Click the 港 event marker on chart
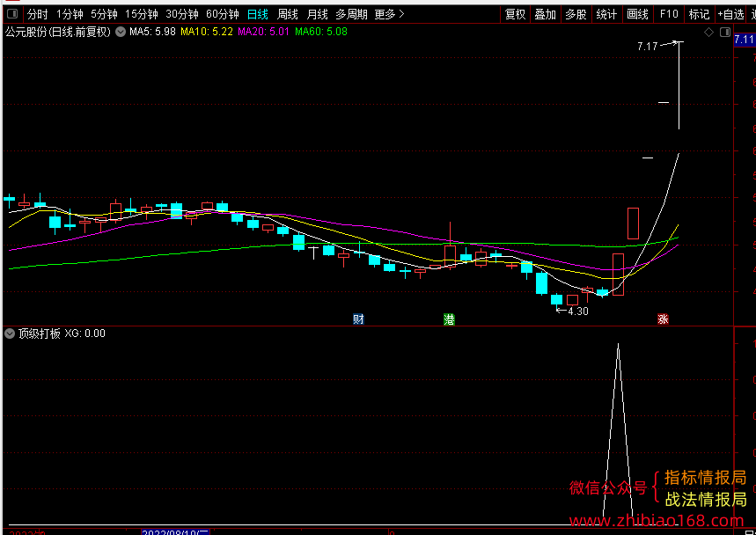 (449, 319)
